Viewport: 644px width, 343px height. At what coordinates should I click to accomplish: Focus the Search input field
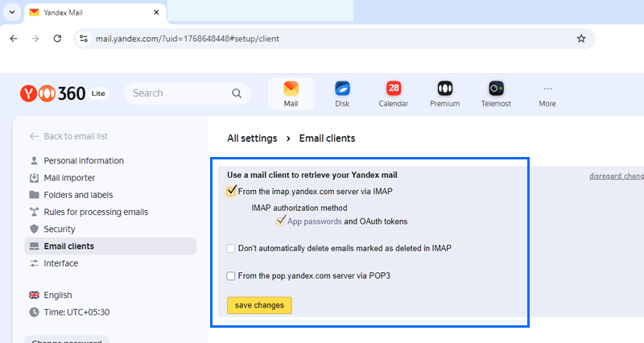tap(188, 93)
